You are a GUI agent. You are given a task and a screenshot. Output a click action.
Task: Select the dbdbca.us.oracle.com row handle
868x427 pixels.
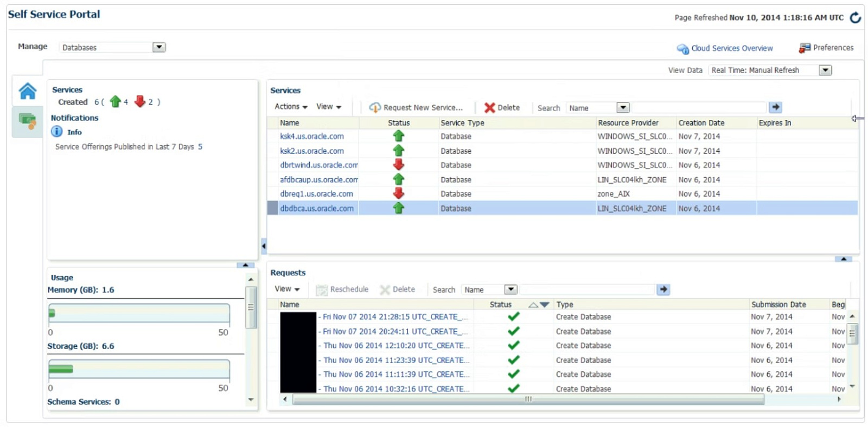[272, 208]
